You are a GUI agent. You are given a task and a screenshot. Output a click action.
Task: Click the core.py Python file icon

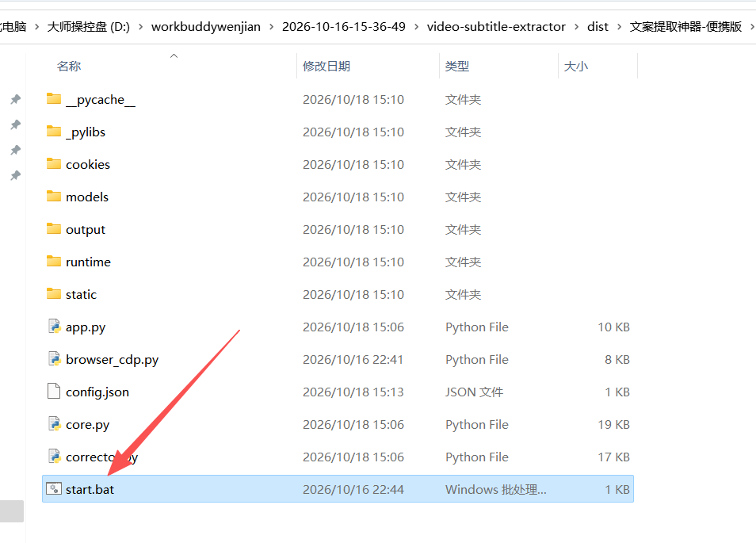(x=54, y=424)
